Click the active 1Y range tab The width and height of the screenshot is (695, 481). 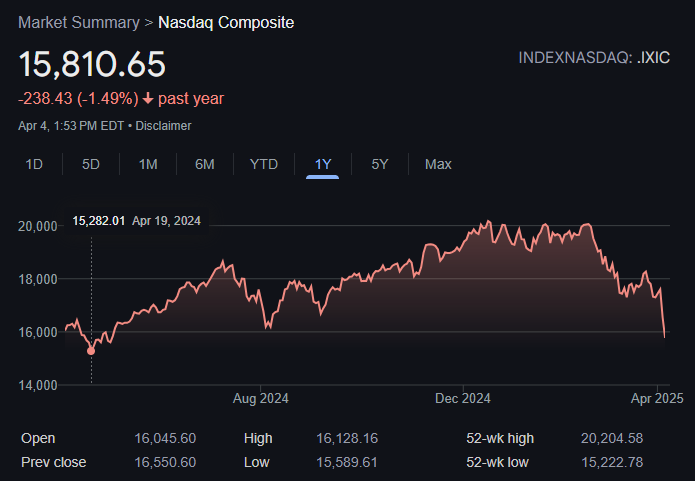tap(323, 164)
